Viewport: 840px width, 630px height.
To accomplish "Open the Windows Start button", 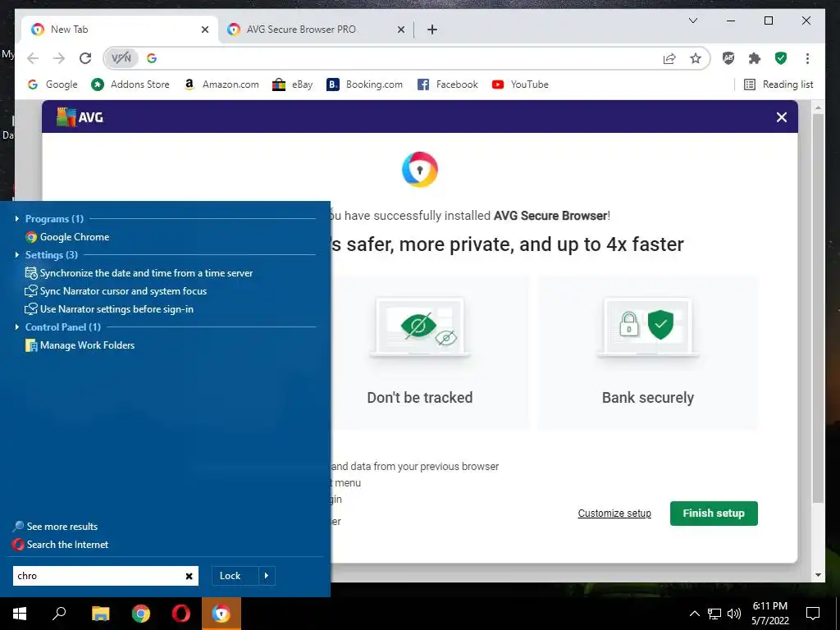I will point(20,614).
